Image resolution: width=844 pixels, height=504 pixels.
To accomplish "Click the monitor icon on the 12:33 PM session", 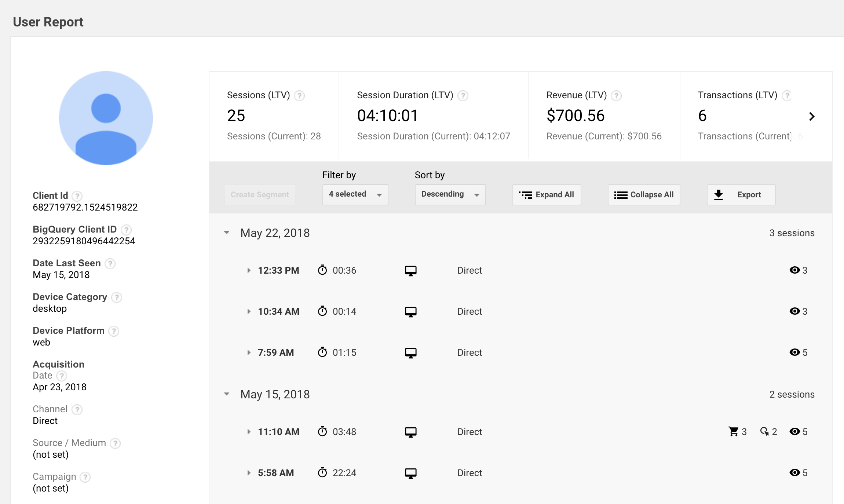I will (410, 270).
